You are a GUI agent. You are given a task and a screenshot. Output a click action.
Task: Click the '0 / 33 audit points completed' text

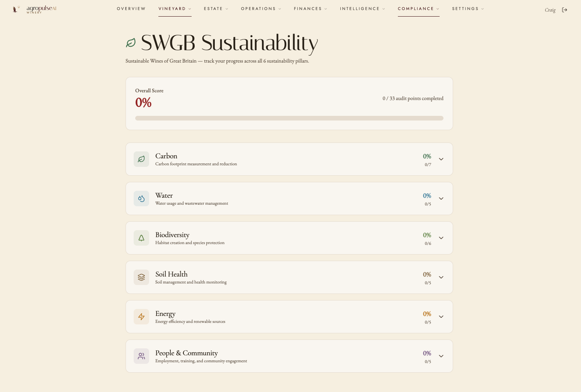click(413, 98)
